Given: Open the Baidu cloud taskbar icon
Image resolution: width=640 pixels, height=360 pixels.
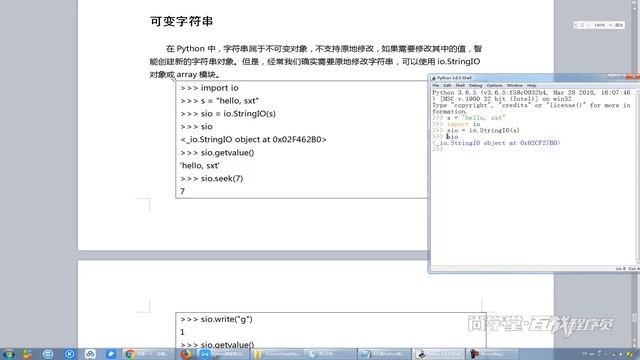Looking at the screenshot, I should [x=90, y=354].
